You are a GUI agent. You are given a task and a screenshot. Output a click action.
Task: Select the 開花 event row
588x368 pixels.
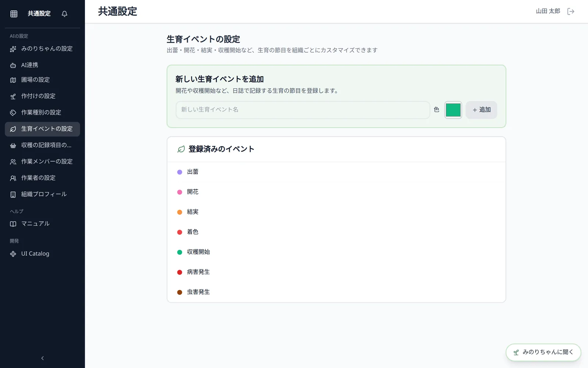tap(336, 192)
